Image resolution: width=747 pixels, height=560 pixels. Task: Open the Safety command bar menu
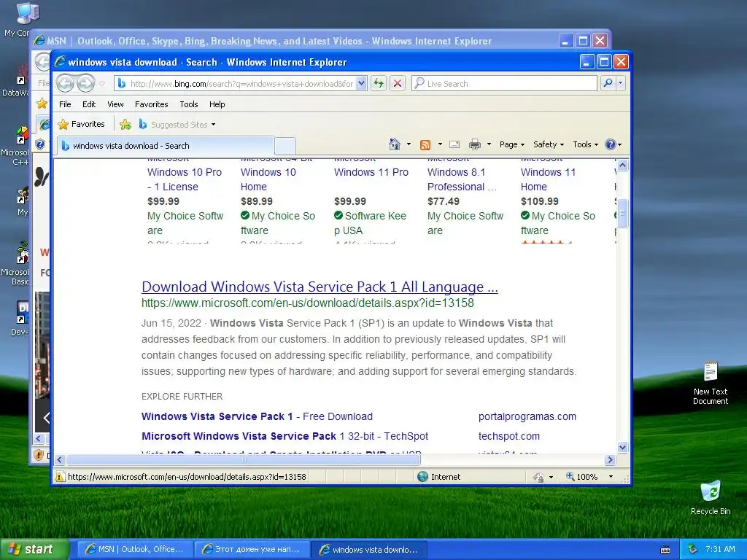549,144
